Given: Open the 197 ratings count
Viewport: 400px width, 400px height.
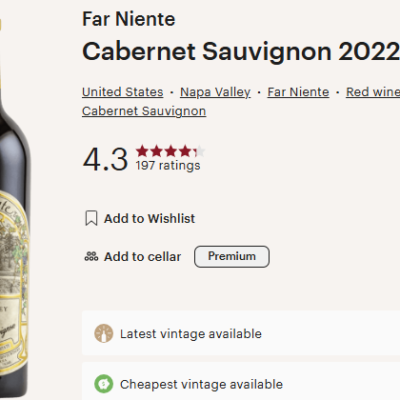Looking at the screenshot, I should click(168, 165).
